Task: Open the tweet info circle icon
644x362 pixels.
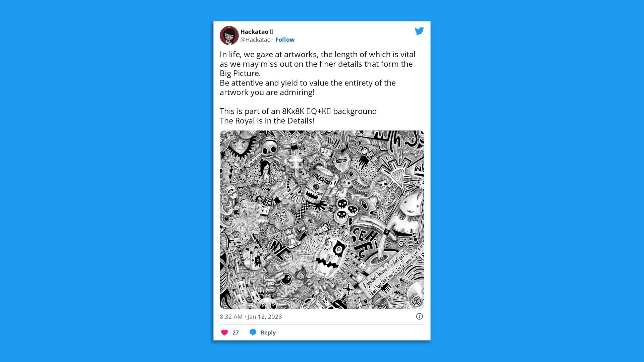Action: (x=419, y=316)
